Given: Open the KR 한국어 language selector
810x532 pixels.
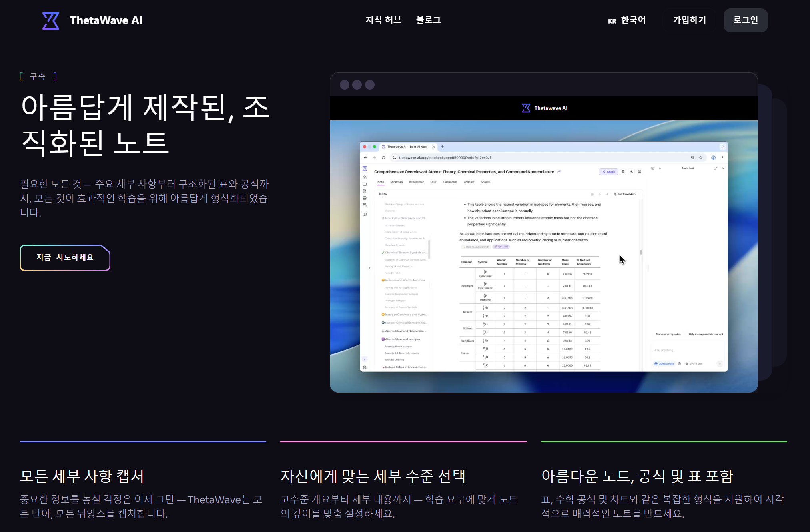Looking at the screenshot, I should [x=627, y=20].
